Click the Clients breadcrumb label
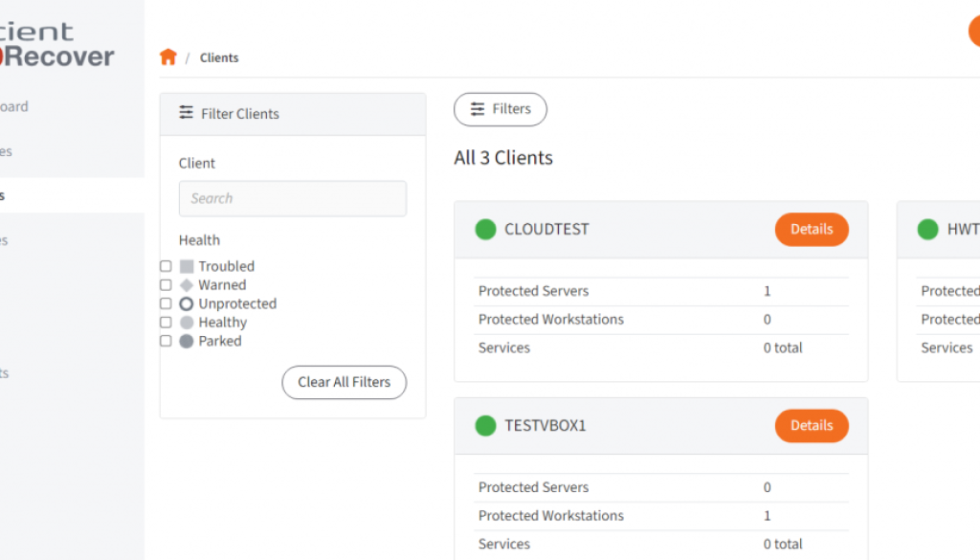The width and height of the screenshot is (980, 560). [219, 57]
